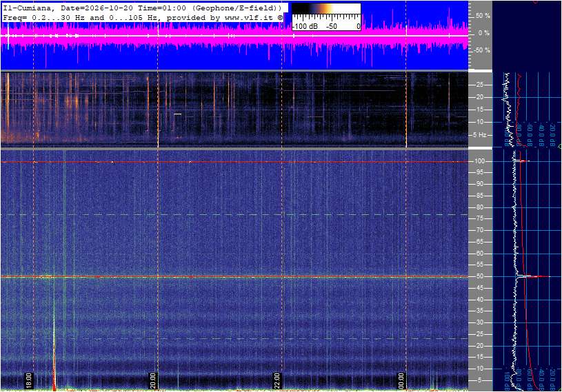Viewport: 562px width, 392px height.
Task: Click the red 50 Hz mains line in spectrogram
Action: [234, 276]
